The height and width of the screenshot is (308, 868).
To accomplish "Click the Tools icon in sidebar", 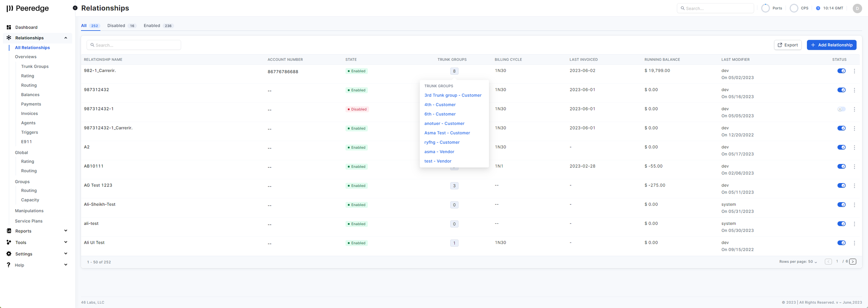I will click(9, 242).
